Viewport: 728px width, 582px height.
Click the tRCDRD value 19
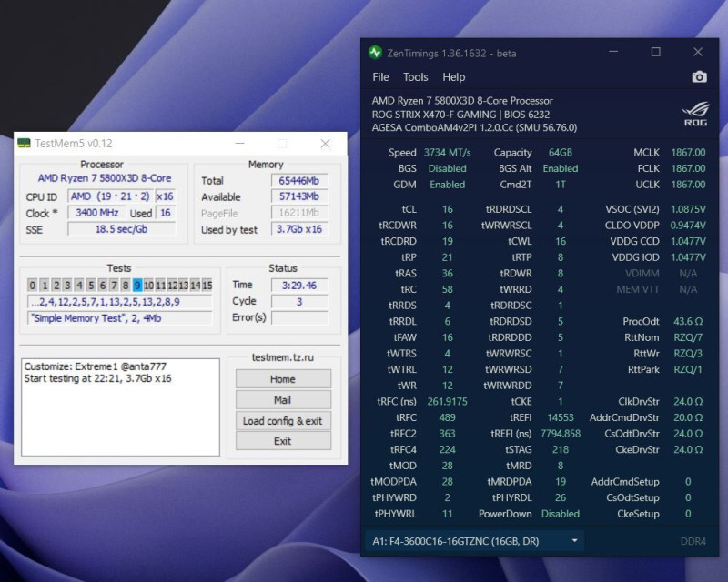[x=447, y=241]
